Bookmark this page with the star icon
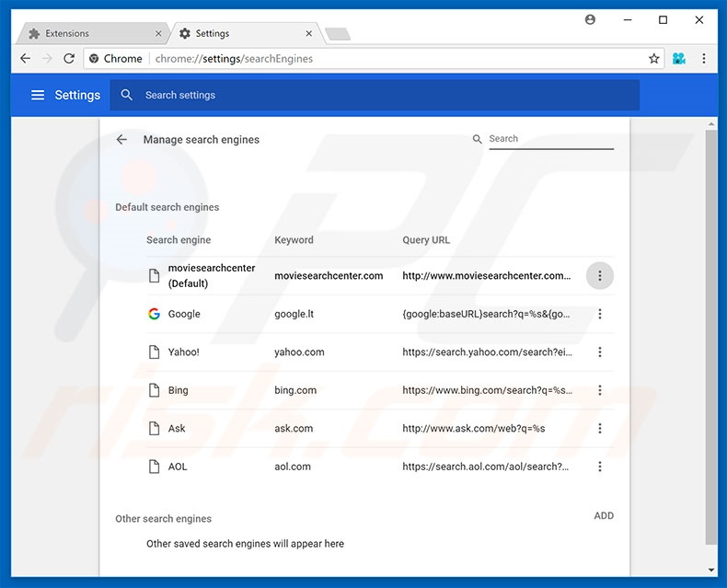Image resolution: width=727 pixels, height=588 pixels. (x=653, y=58)
